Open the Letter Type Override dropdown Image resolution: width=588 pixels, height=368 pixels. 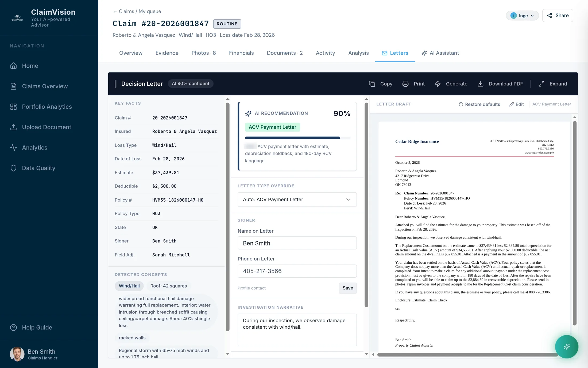[x=297, y=200]
